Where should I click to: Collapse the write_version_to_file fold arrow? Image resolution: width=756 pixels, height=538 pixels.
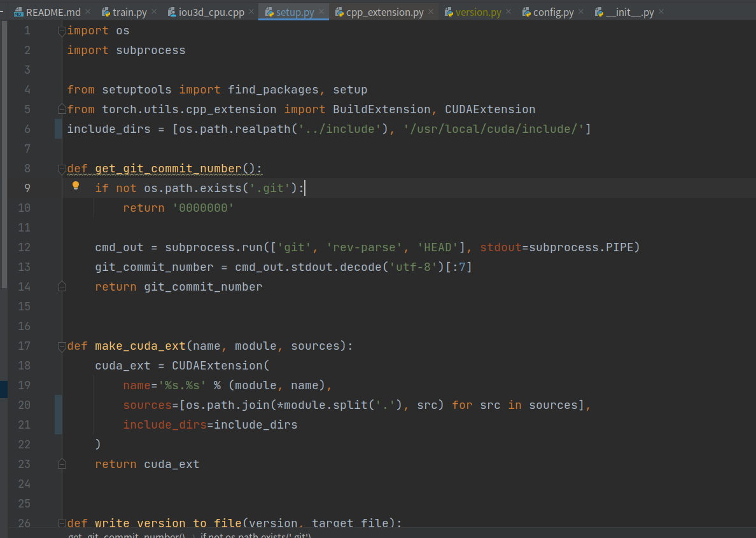(x=61, y=522)
